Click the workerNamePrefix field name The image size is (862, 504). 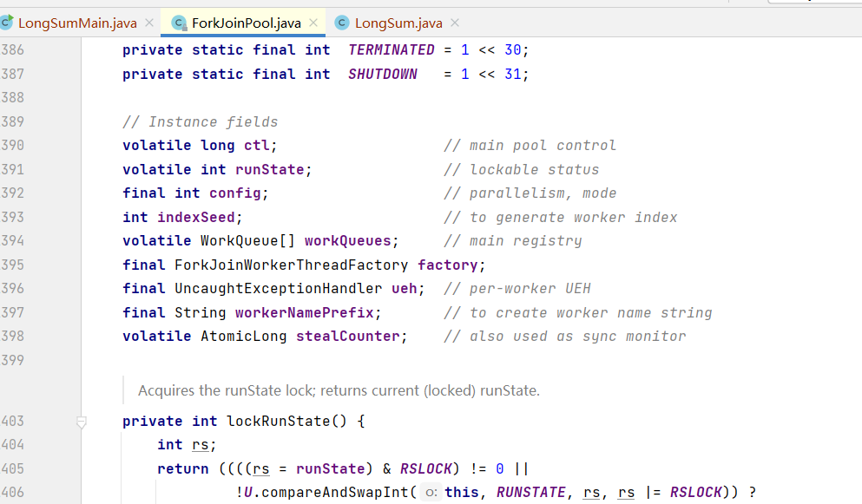pyautogui.click(x=305, y=313)
